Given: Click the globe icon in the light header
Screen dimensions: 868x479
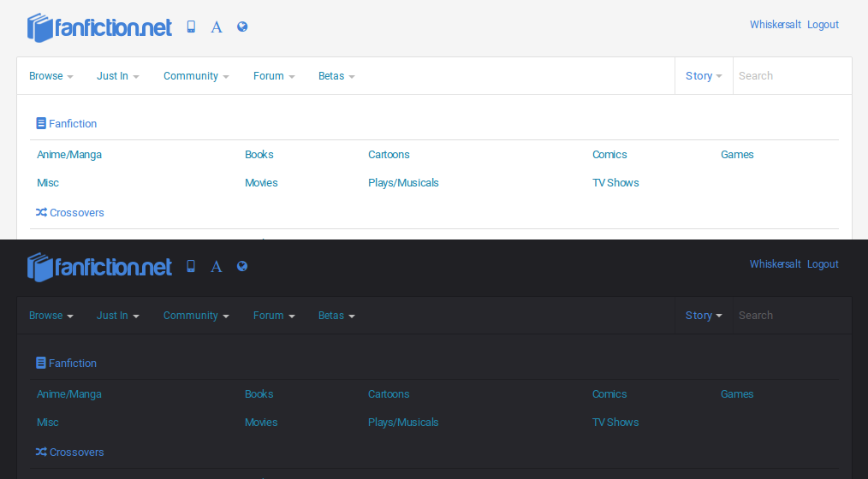Looking at the screenshot, I should (x=242, y=27).
